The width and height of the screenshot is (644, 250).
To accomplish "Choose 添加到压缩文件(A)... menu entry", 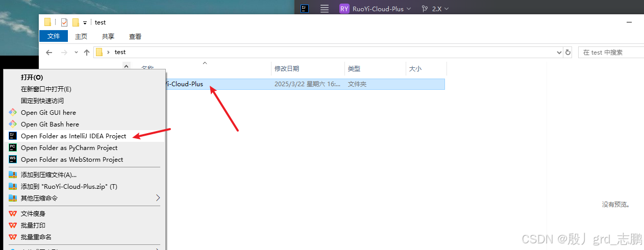I will (x=85, y=174).
